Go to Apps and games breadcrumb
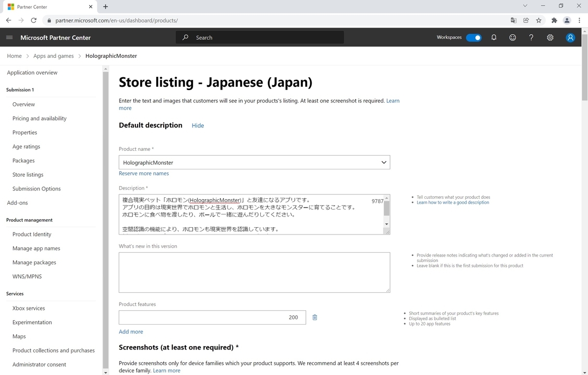 coord(53,56)
